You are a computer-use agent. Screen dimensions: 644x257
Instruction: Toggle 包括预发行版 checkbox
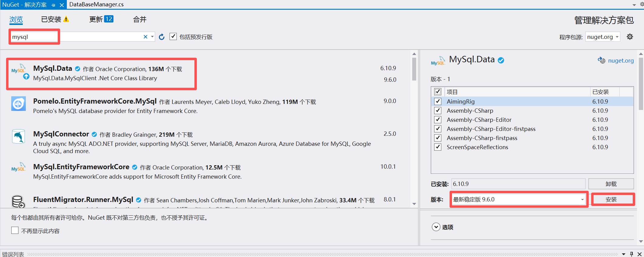click(173, 36)
